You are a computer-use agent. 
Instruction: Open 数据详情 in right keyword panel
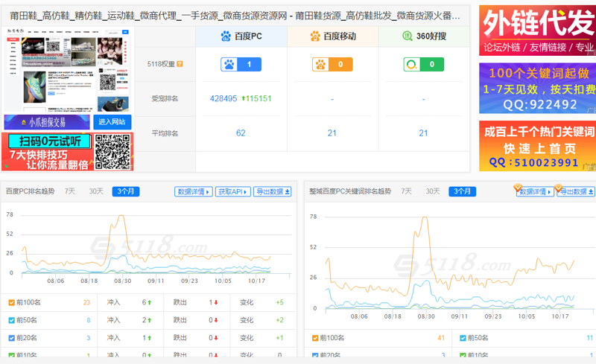[x=535, y=192]
